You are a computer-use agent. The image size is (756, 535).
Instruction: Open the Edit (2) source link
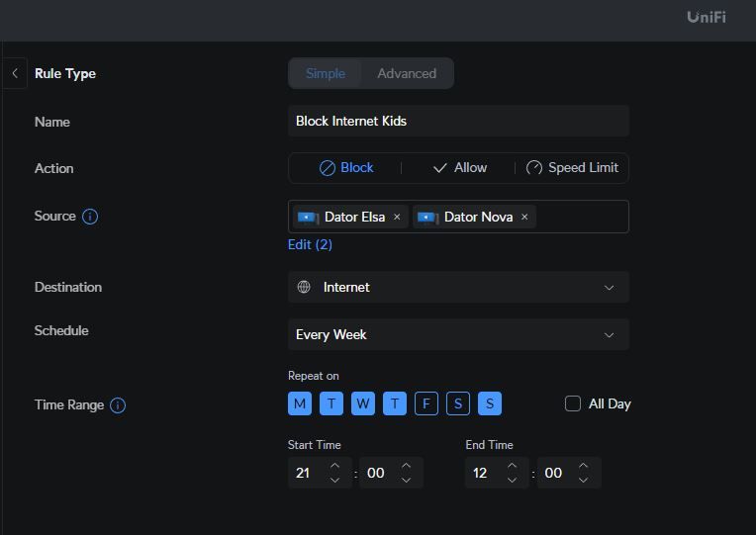[x=310, y=244]
